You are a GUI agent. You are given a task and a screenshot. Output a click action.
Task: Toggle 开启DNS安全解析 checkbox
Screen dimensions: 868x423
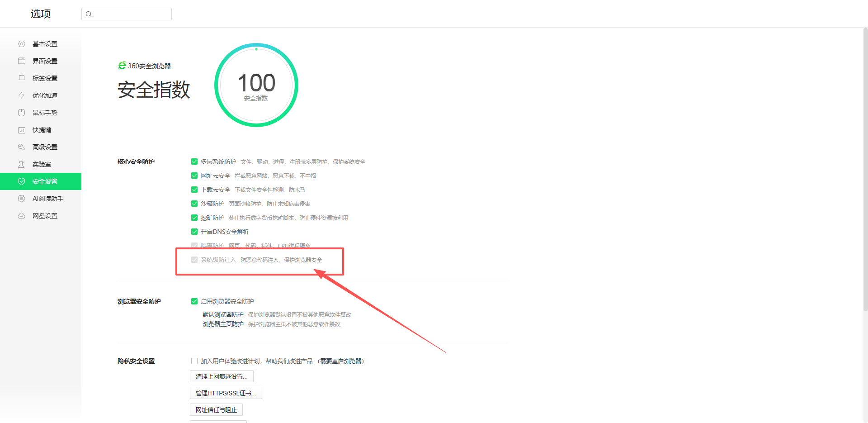click(194, 232)
